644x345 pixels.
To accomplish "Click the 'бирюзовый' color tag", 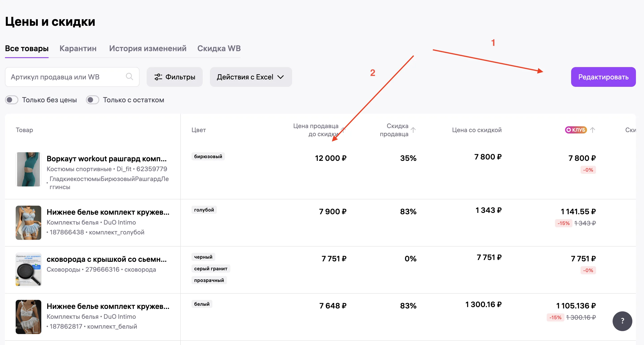I will [208, 156].
